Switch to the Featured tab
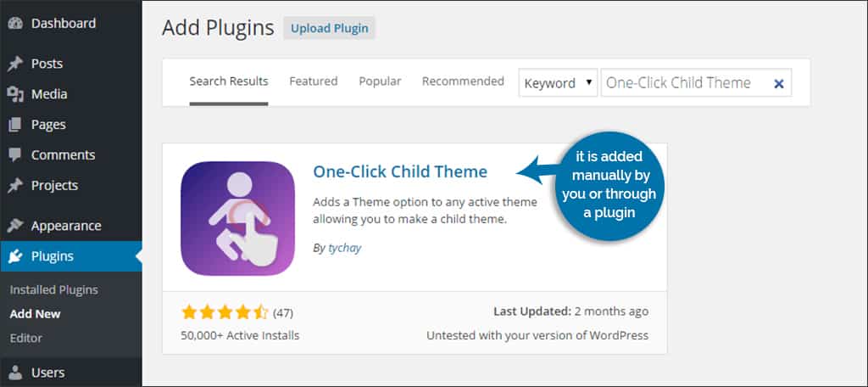Screen dimensions: 868x387 click(313, 81)
